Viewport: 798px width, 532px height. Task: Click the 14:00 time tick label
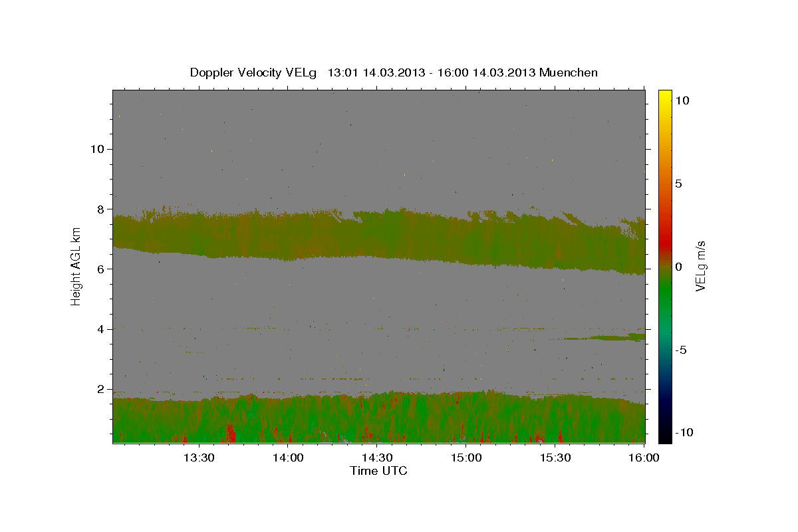[289, 458]
